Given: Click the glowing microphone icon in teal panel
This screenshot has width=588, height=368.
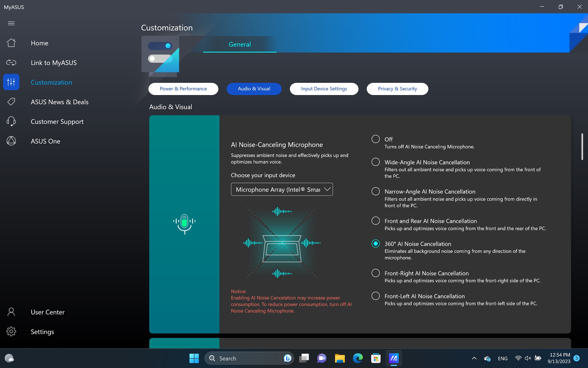Looking at the screenshot, I should (x=184, y=224).
